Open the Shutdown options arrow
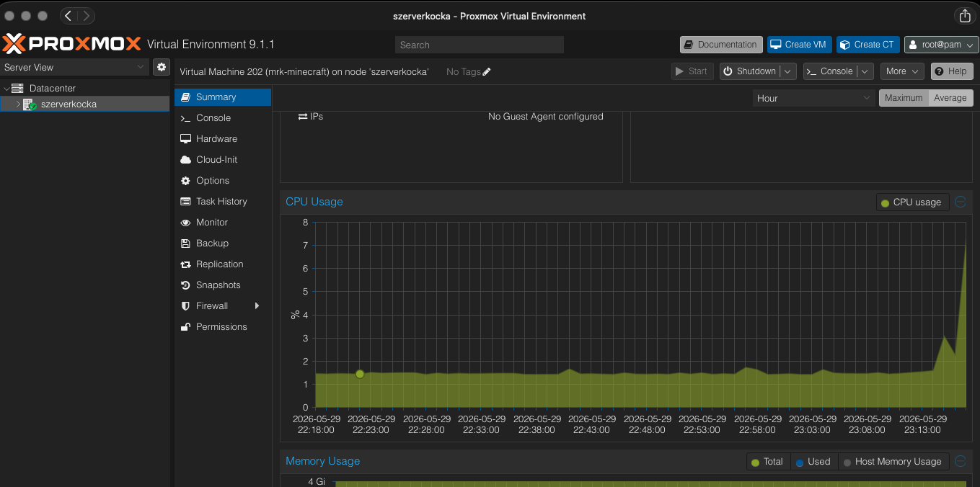This screenshot has height=487, width=980. [789, 71]
